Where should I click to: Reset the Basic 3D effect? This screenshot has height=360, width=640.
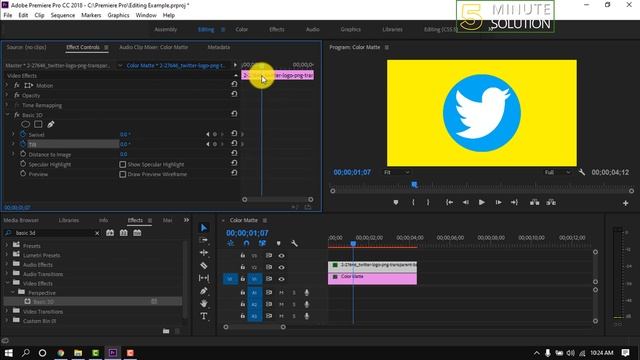tap(234, 114)
